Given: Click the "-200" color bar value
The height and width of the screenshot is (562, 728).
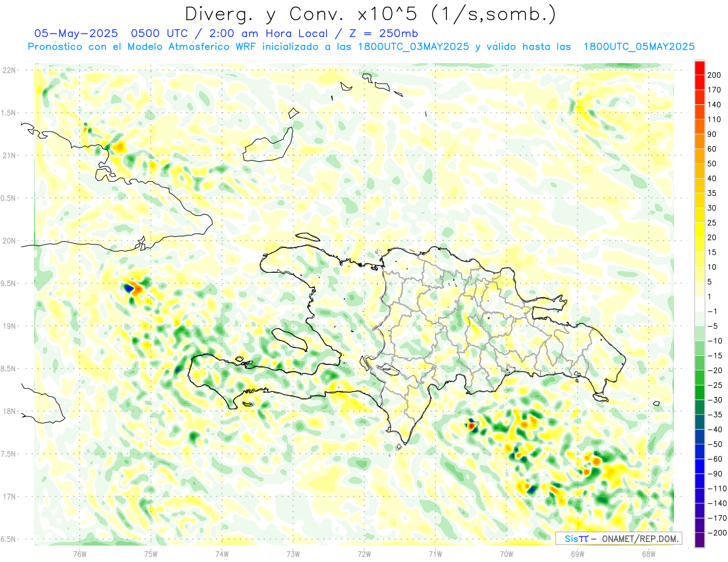Looking at the screenshot, I should tap(717, 533).
